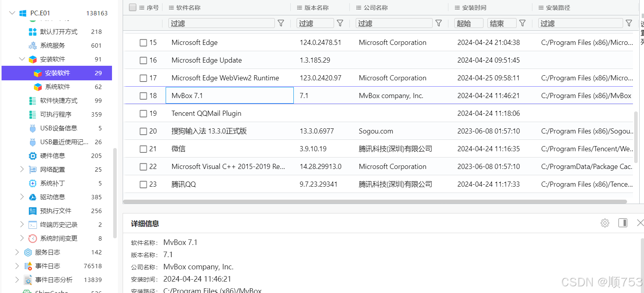The image size is (644, 293).
Task: Open the 序号 column header menu
Action: (x=142, y=7)
